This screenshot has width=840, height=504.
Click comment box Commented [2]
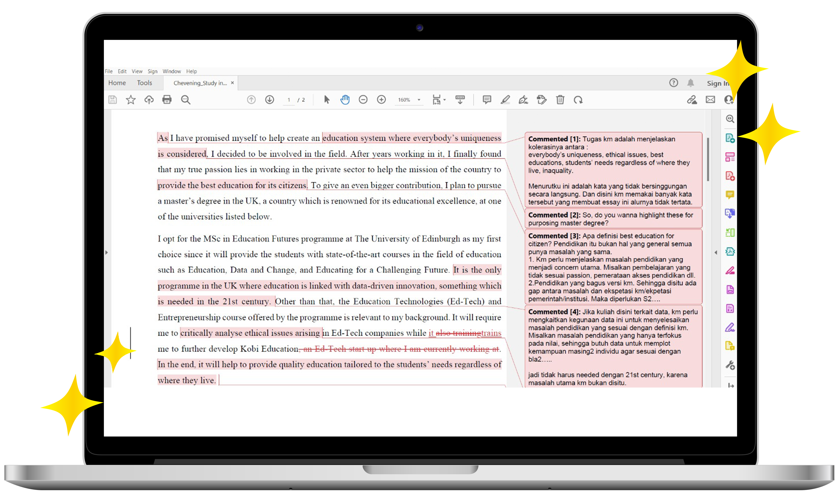pos(613,219)
